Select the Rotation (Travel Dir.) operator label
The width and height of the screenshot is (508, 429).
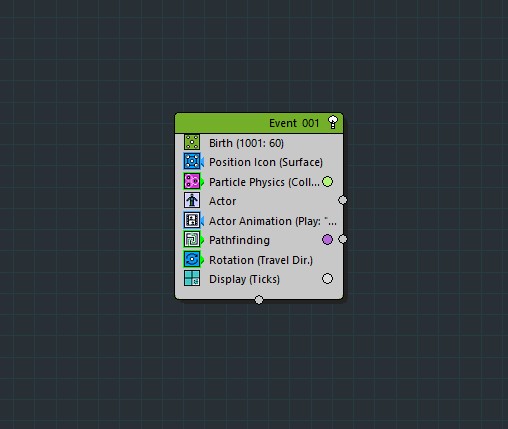click(261, 260)
